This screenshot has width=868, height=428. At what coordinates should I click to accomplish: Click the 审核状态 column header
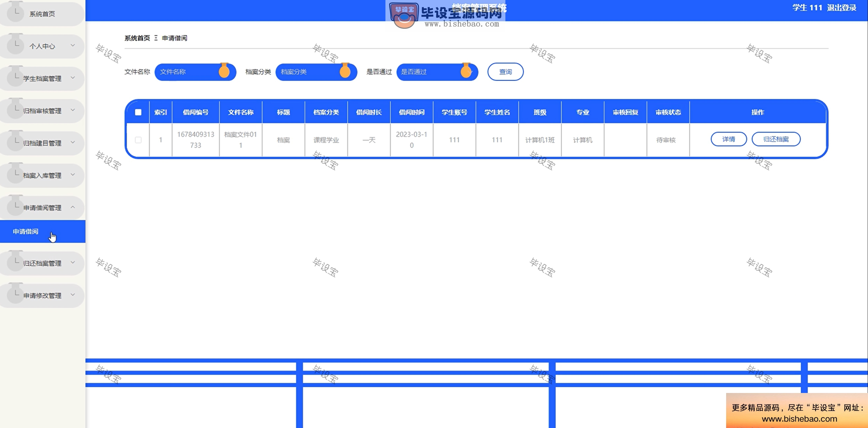tap(668, 112)
